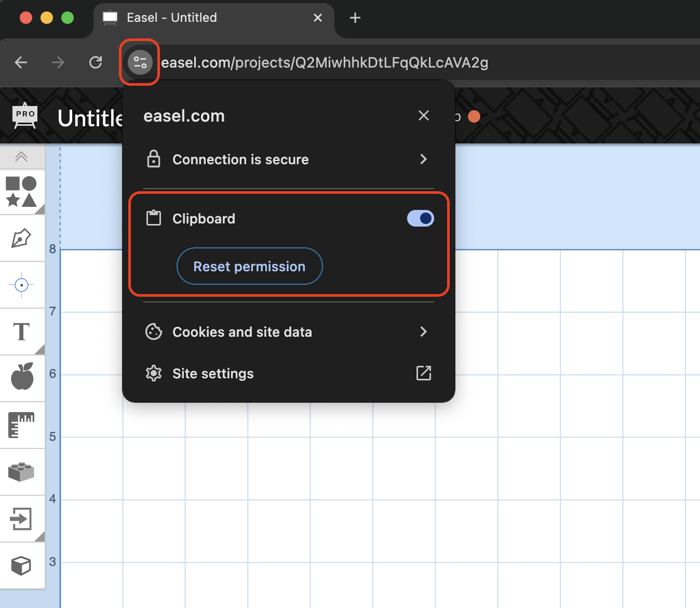The height and width of the screenshot is (608, 700).
Task: Open a new browser tab
Action: [355, 17]
